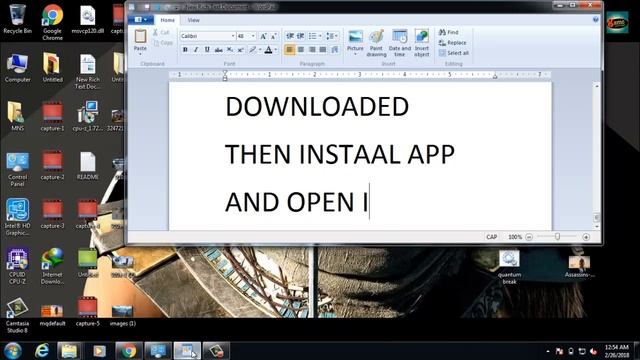
Task: Insert Date and time
Action: click(x=400, y=42)
